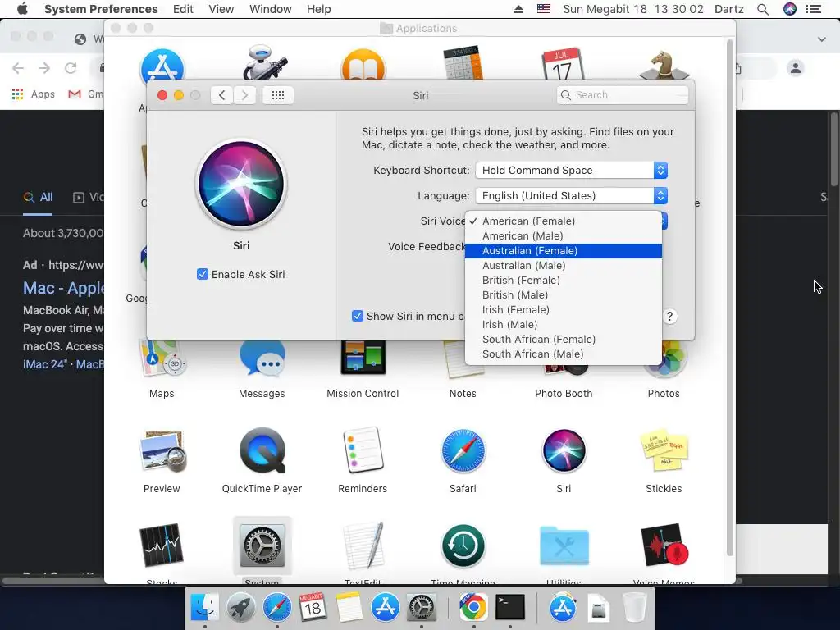Open the input source flag menu
This screenshot has width=840, height=630.
pos(544,9)
